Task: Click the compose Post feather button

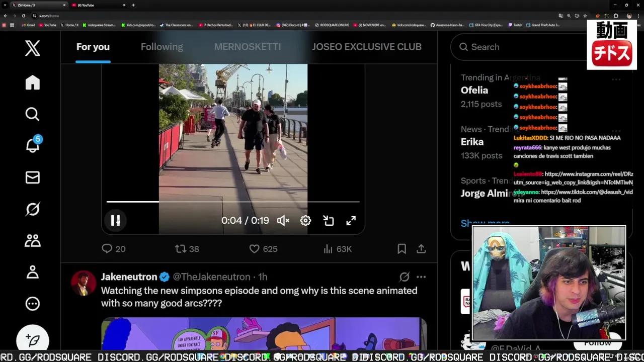Action: click(33, 340)
